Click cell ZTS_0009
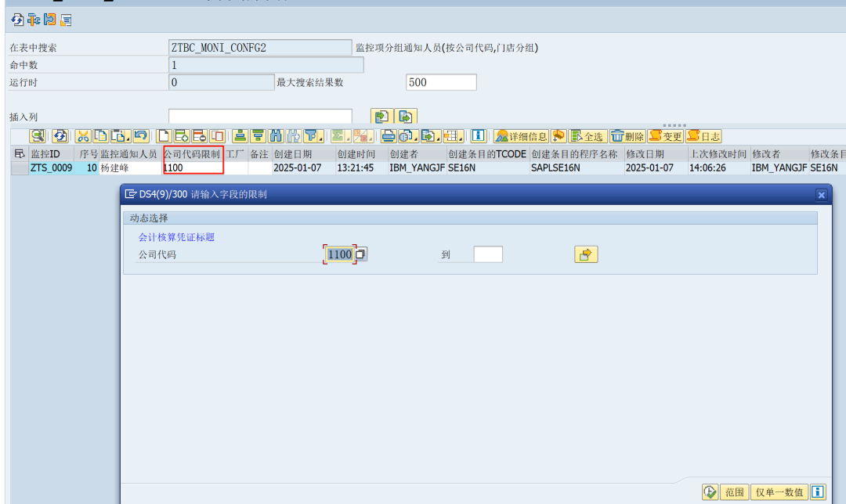Screen dimensions: 846x504 point(51,168)
